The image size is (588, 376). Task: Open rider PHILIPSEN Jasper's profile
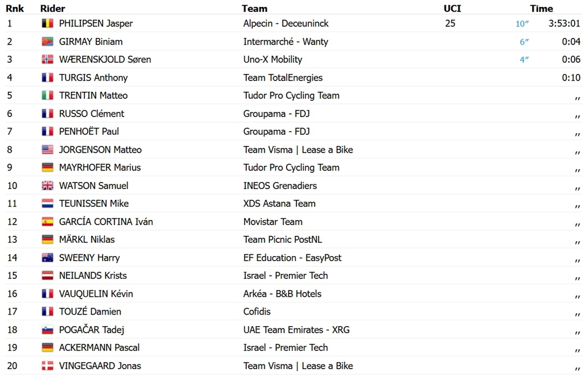[x=96, y=23]
